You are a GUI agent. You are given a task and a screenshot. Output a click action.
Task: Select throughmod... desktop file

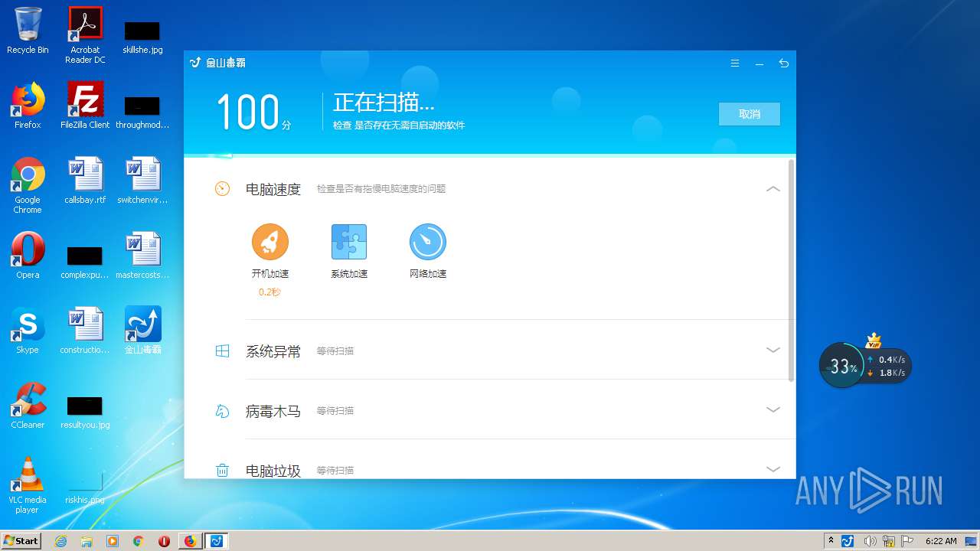142,112
